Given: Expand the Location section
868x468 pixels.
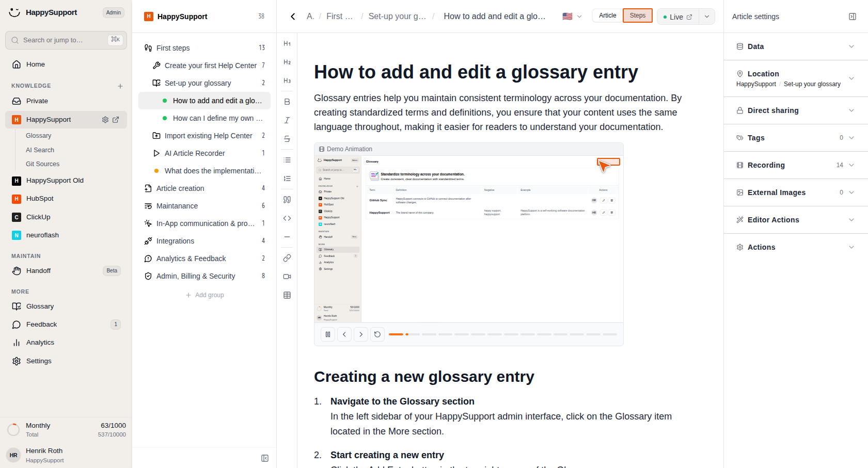Looking at the screenshot, I should (x=796, y=78).
